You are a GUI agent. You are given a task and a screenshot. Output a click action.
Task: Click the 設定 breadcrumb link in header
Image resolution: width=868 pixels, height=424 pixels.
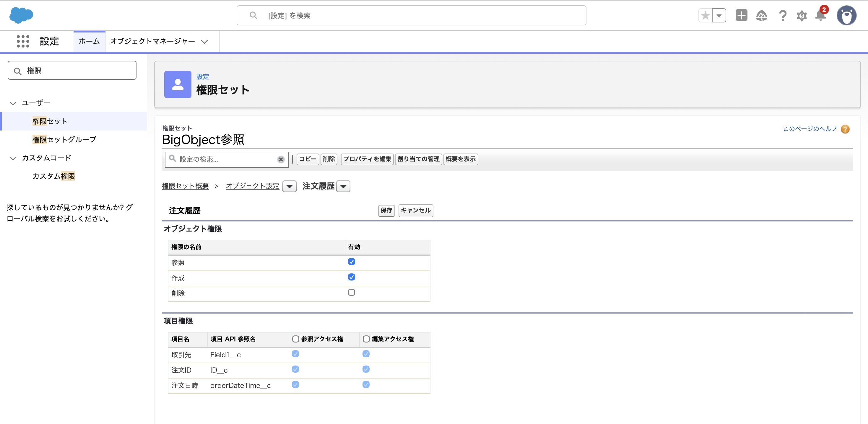202,77
